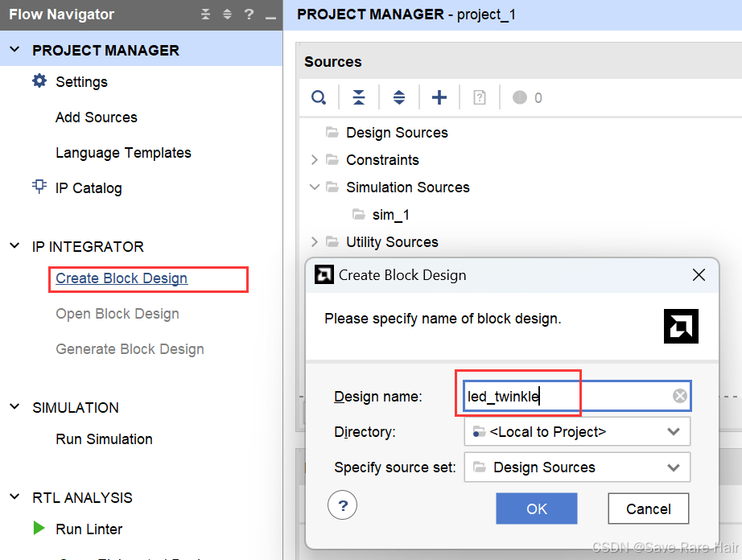
Task: Click the Settings gear icon
Action: pyautogui.click(x=39, y=81)
